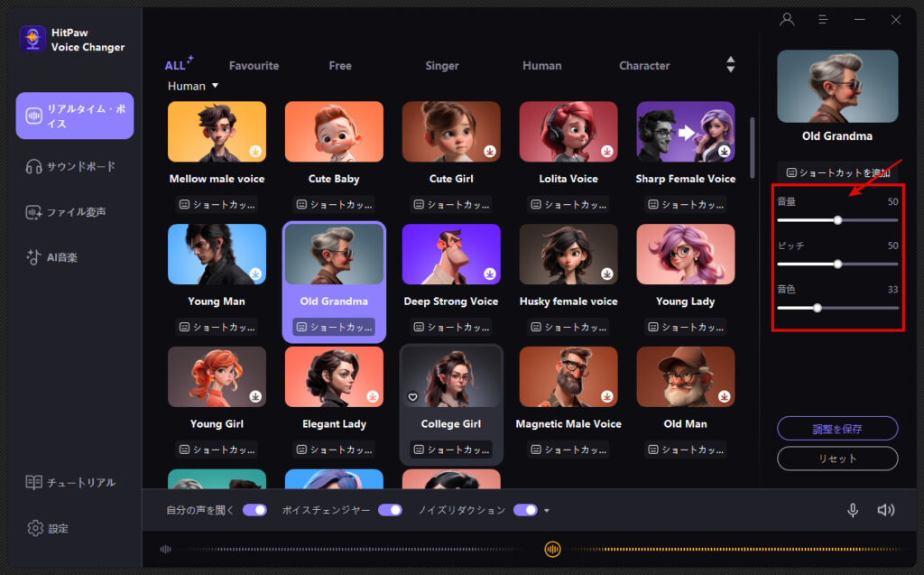
Task: Toggle 自分の声を聞く switch off
Action: [x=254, y=510]
